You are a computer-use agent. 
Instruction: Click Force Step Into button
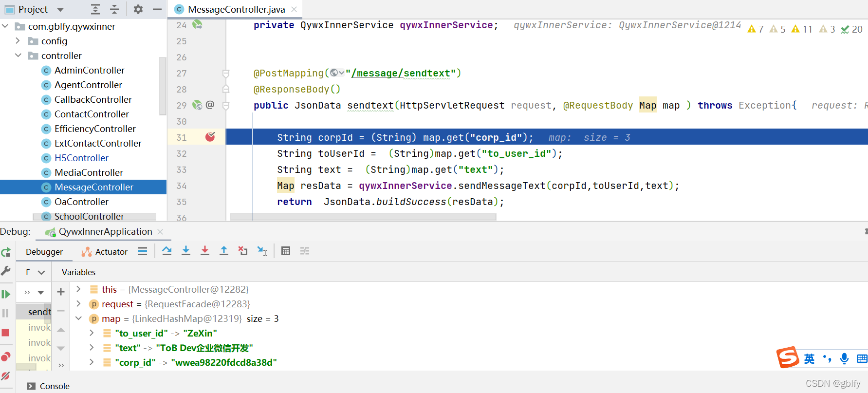[205, 251]
